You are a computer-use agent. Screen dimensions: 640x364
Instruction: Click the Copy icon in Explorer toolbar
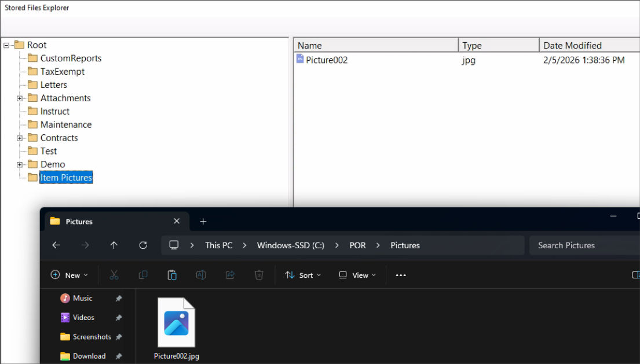point(143,275)
